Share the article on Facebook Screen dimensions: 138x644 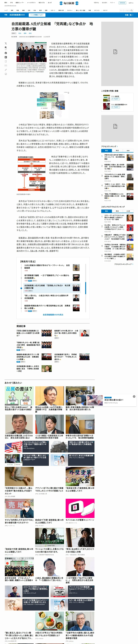pos(6,53)
